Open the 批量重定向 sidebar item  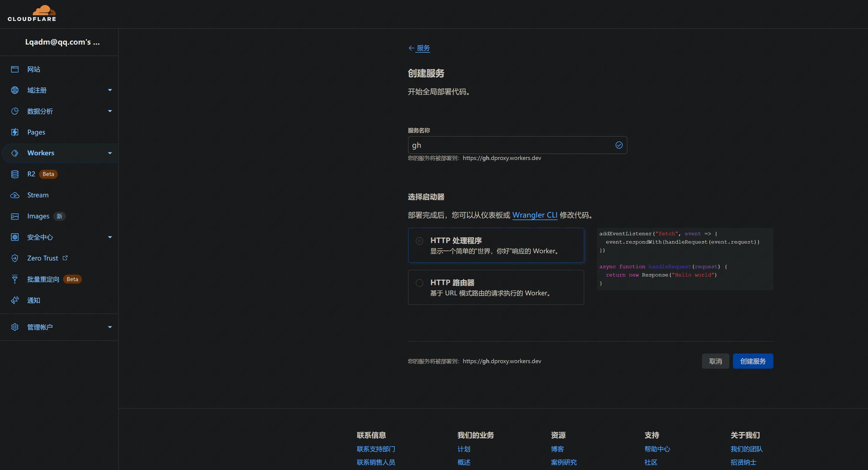[59, 279]
